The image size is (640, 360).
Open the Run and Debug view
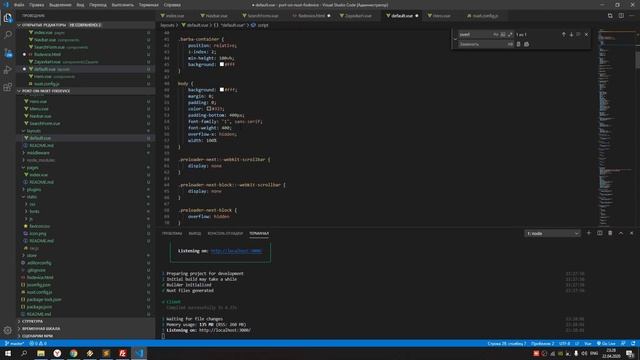pyautogui.click(x=8, y=70)
